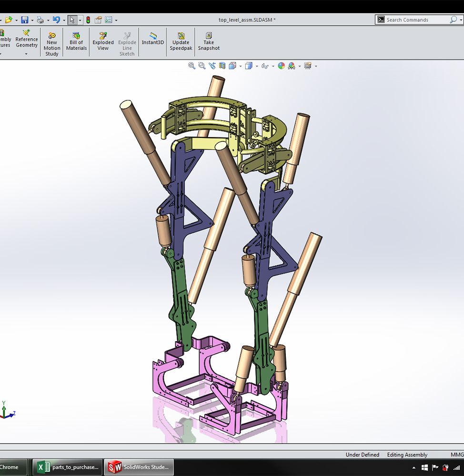Select SolidWorks Student taskbar item

pyautogui.click(x=139, y=467)
